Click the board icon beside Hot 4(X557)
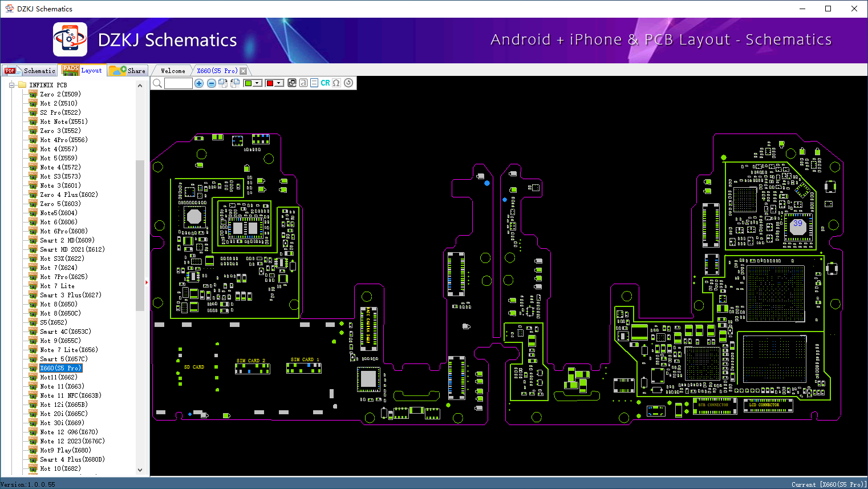 [x=33, y=149]
